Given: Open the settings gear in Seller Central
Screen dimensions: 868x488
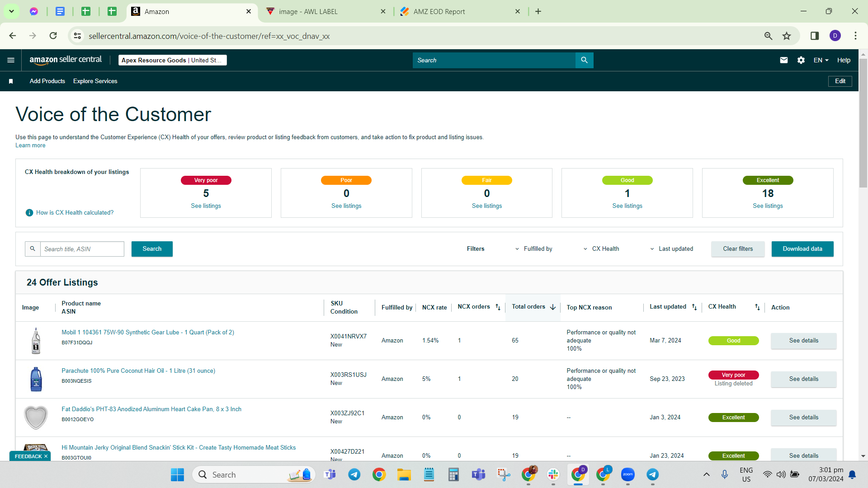Looking at the screenshot, I should click(801, 60).
